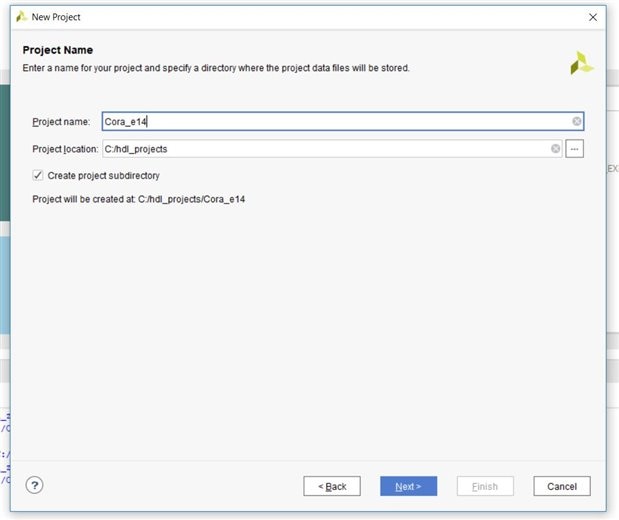Open help via the question mark icon
Image resolution: width=619 pixels, height=520 pixels.
tap(35, 485)
